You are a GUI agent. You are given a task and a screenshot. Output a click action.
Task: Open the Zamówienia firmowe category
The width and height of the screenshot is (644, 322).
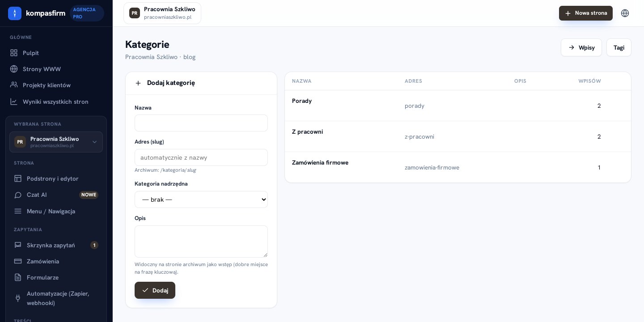(x=320, y=162)
